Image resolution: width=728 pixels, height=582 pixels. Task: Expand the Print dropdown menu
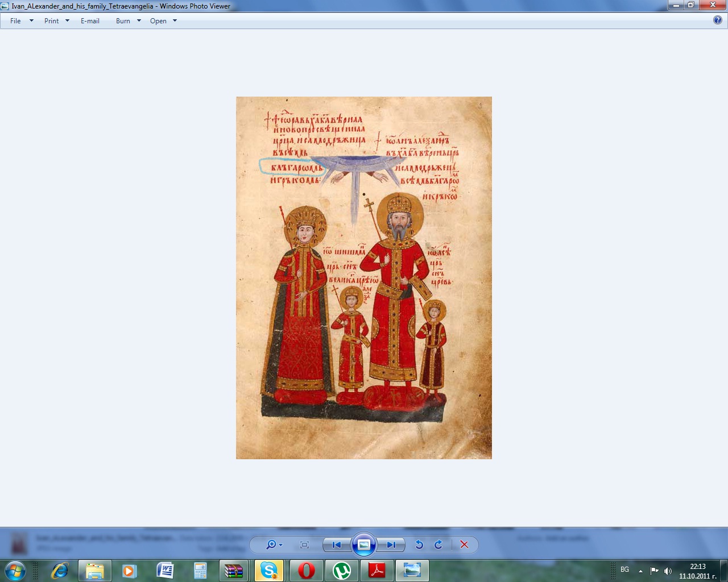coord(56,21)
